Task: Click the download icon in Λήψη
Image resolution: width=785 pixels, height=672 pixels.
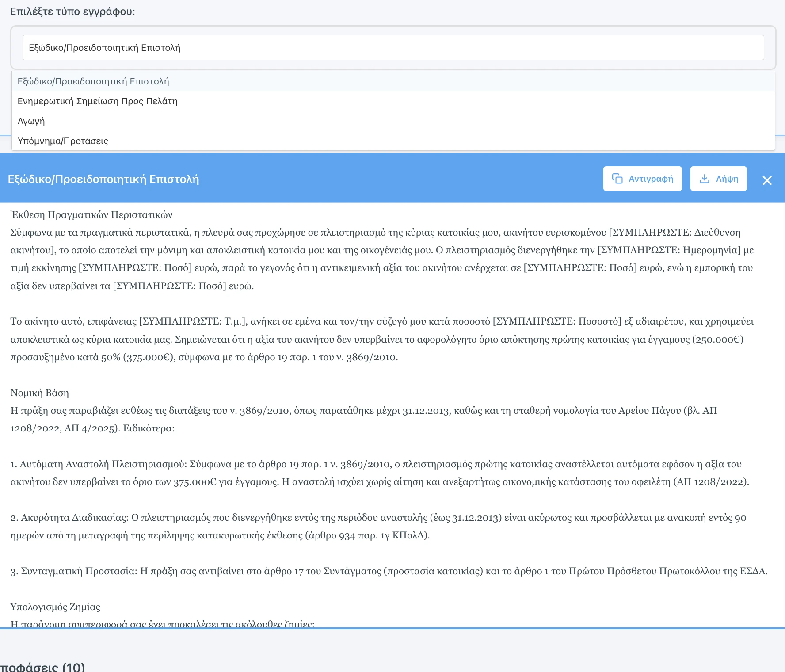Action: pyautogui.click(x=704, y=179)
